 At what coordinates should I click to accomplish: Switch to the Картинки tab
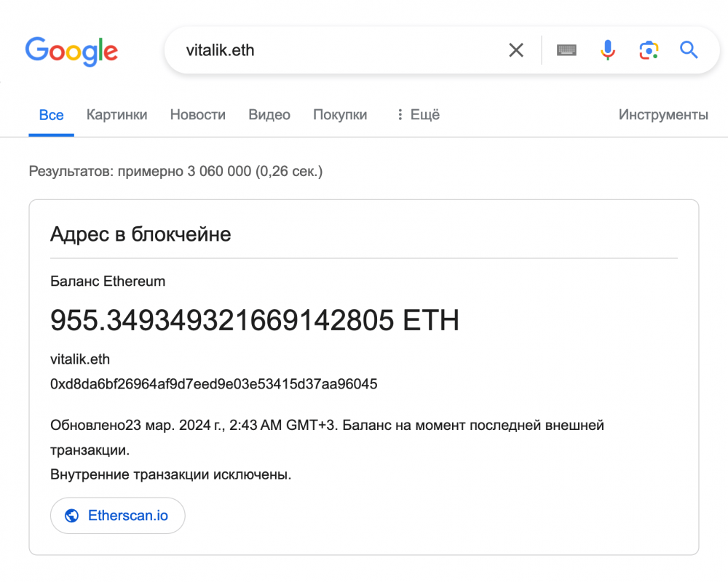click(116, 115)
